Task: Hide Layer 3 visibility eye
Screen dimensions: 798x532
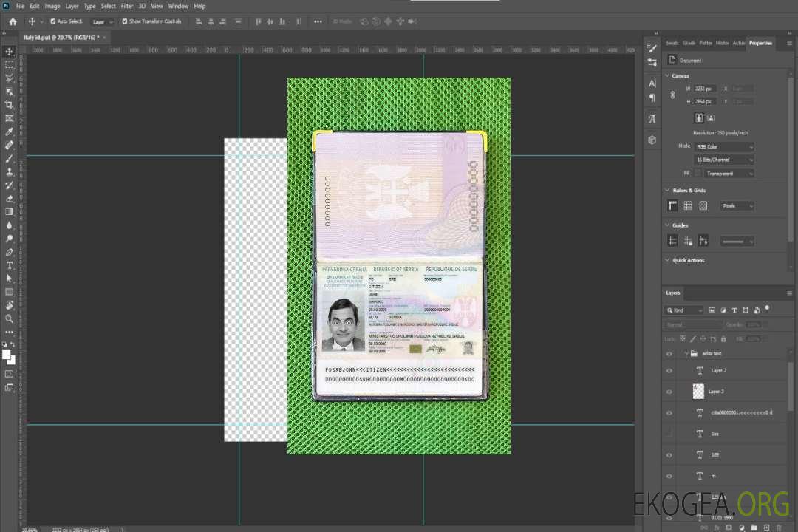Action: click(669, 392)
